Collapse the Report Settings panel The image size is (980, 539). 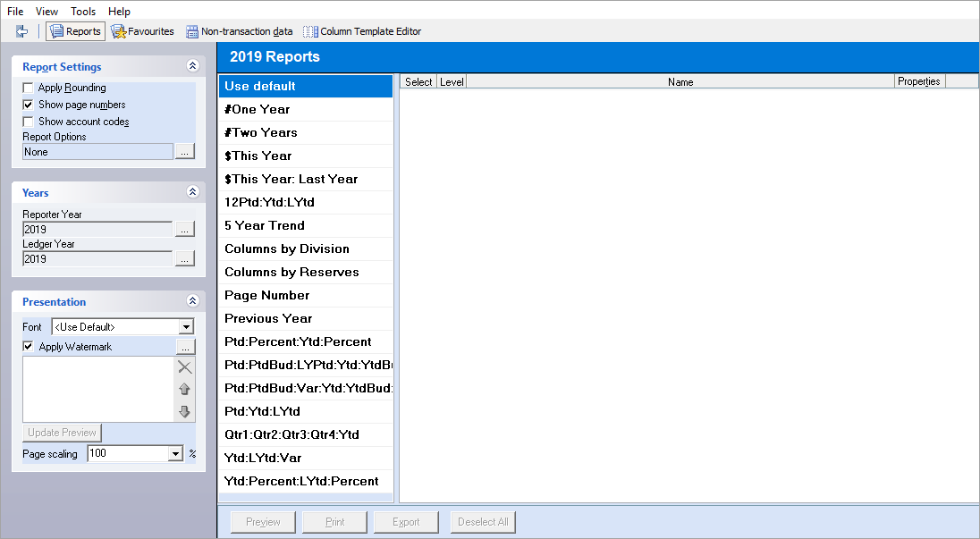191,66
